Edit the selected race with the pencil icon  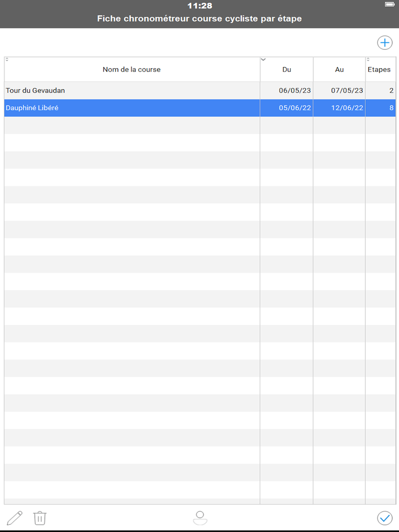15,518
